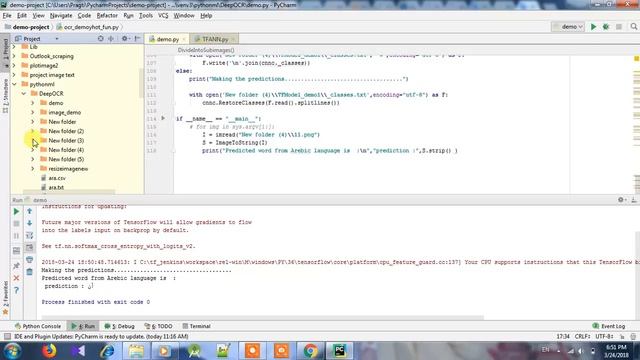Open the TODO tool window
The image size is (640, 360).
[158, 326]
